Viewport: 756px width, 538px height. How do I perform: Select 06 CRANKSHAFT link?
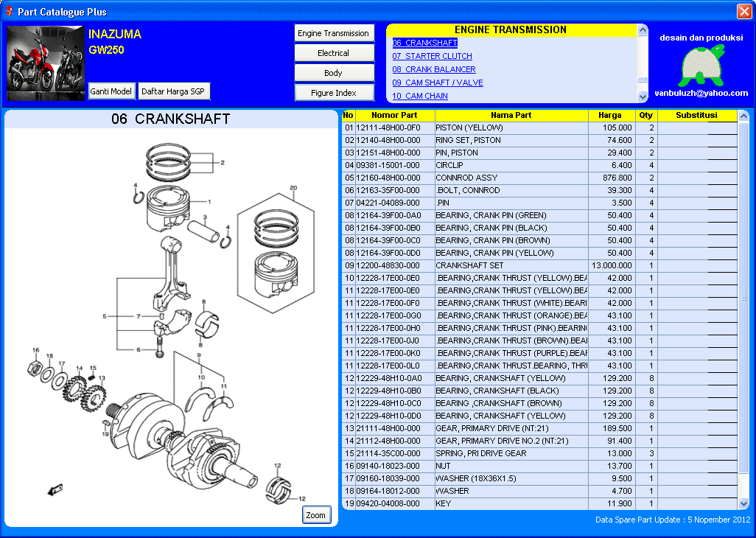click(x=424, y=43)
